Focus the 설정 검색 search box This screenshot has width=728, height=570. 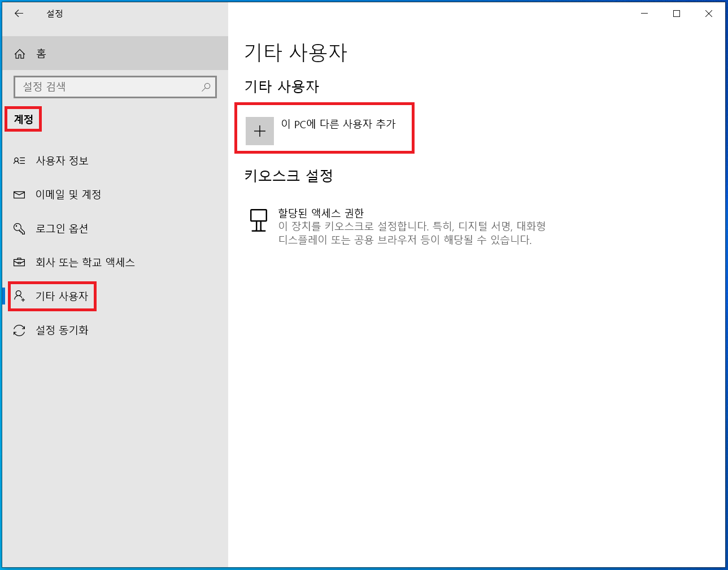(x=115, y=87)
